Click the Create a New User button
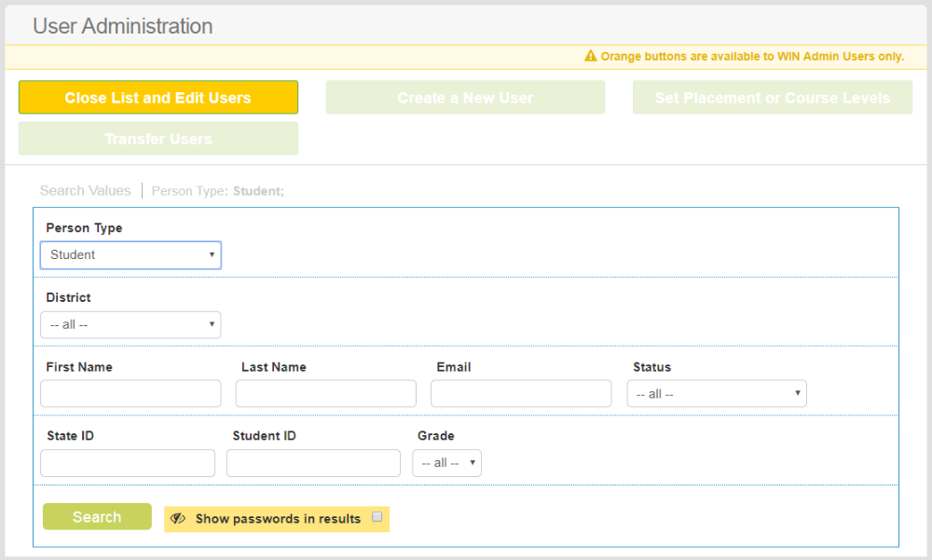This screenshot has width=932, height=560. coord(465,97)
